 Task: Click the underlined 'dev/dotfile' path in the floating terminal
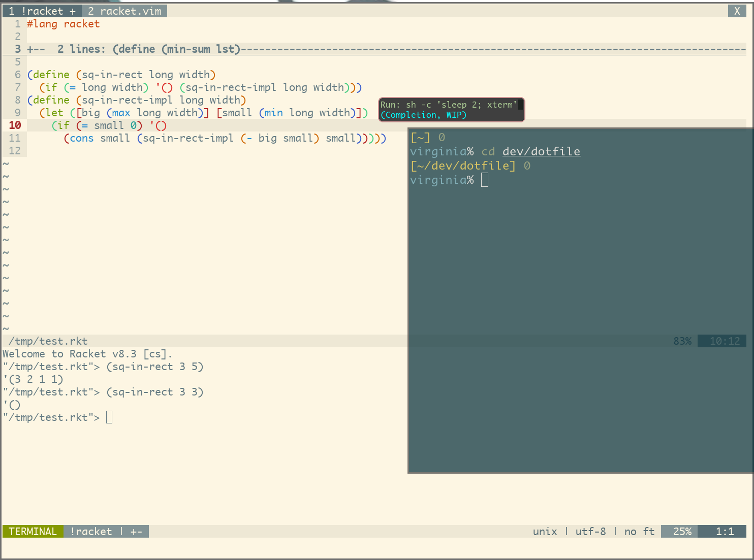coord(541,151)
